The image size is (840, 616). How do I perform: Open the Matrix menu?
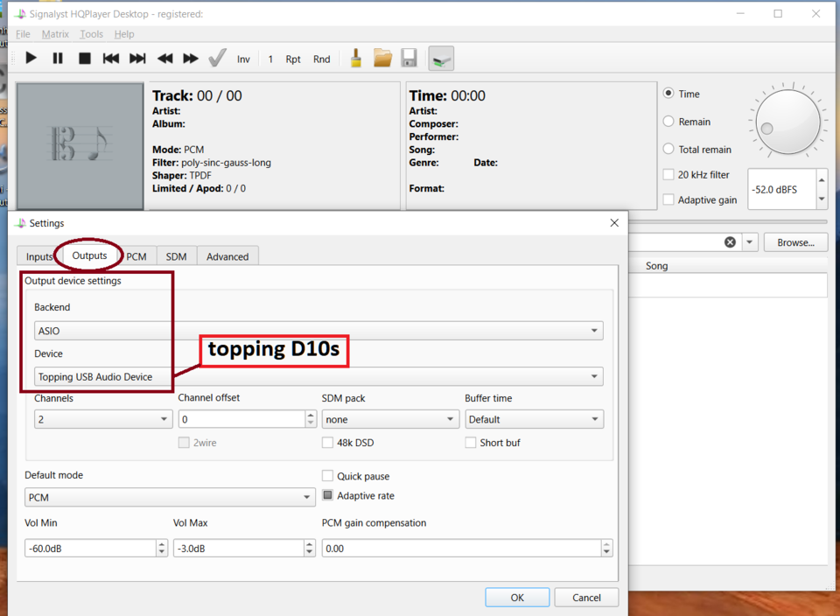click(55, 34)
